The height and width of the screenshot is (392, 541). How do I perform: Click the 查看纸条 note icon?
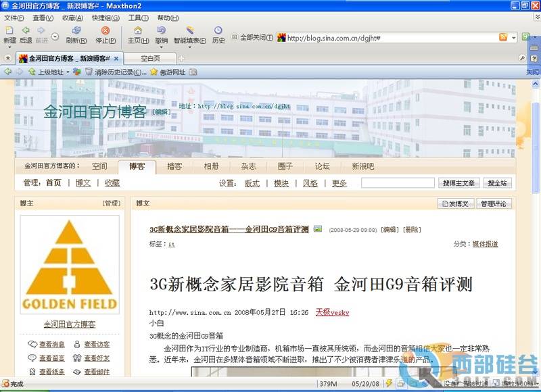click(32, 372)
